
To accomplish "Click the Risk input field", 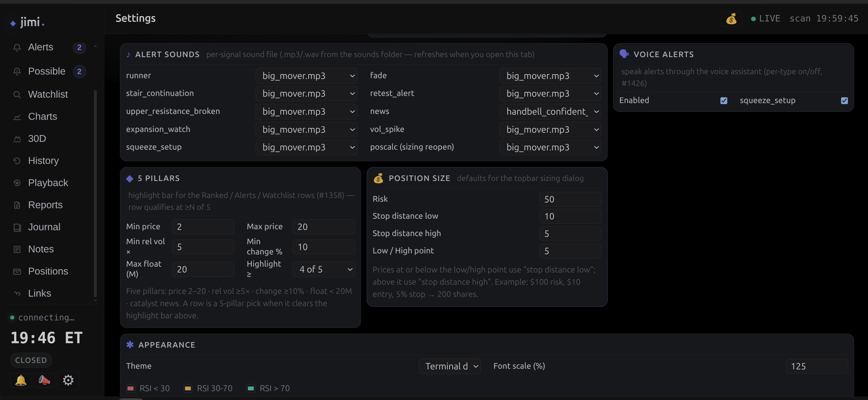I will coord(570,199).
